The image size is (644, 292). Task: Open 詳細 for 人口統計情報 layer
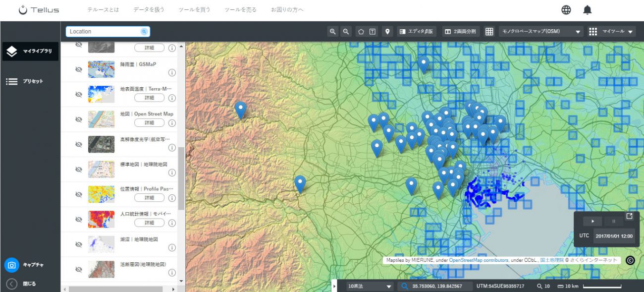pos(149,223)
